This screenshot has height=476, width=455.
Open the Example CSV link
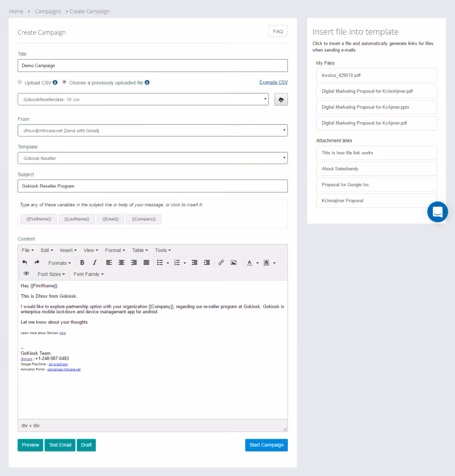273,82
